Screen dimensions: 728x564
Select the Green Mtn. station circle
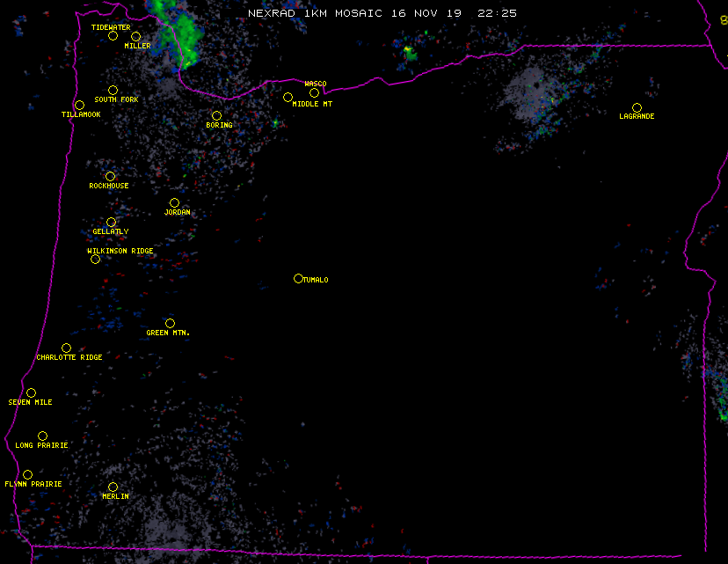[170, 324]
